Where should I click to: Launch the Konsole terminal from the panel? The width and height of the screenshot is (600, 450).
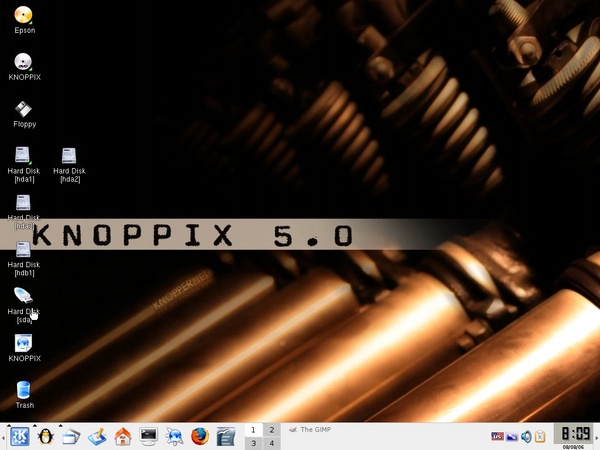point(149,436)
